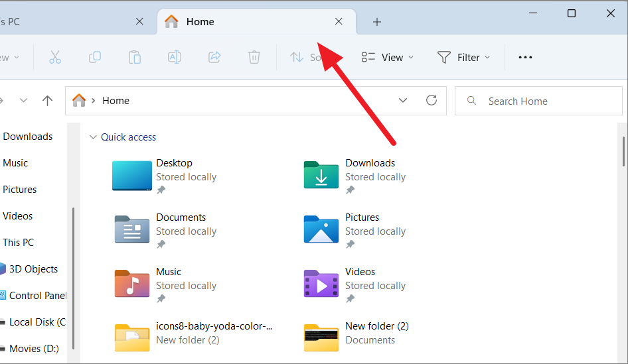This screenshot has height=364, width=628.
Task: Open 3D Objects in the sidebar
Action: coord(33,269)
